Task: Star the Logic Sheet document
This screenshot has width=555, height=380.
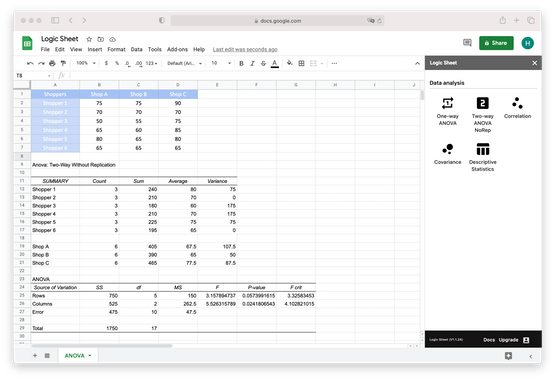Action: point(89,39)
